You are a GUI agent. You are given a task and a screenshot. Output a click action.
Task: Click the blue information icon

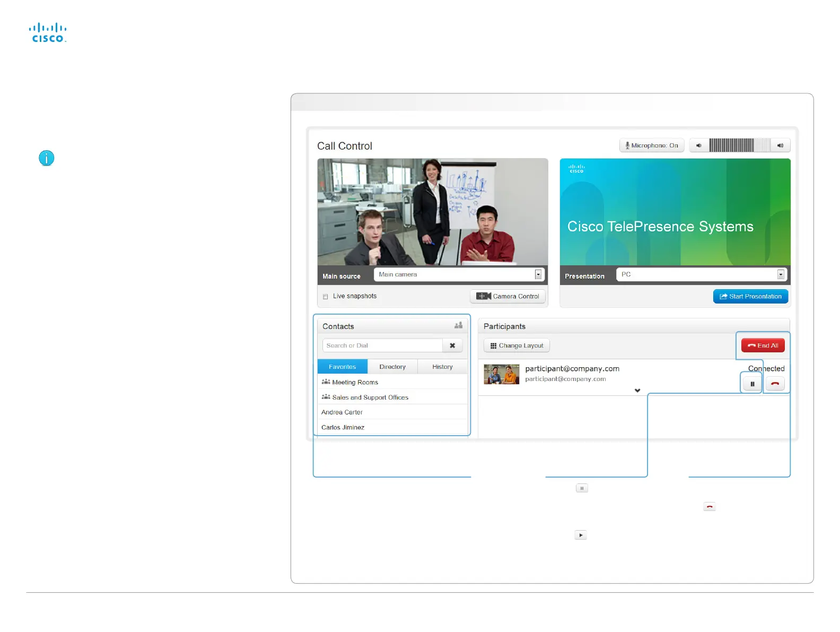coord(47,158)
